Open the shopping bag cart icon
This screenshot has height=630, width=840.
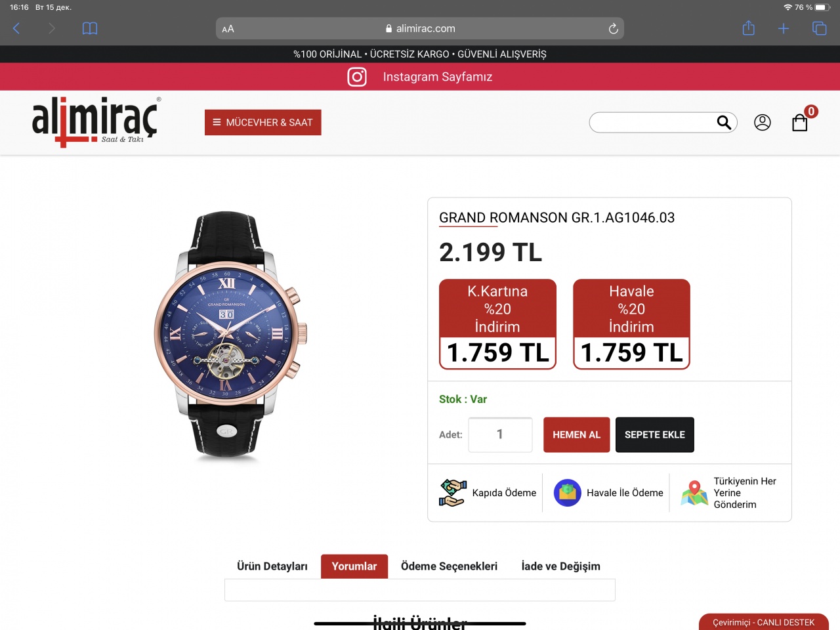tap(800, 123)
